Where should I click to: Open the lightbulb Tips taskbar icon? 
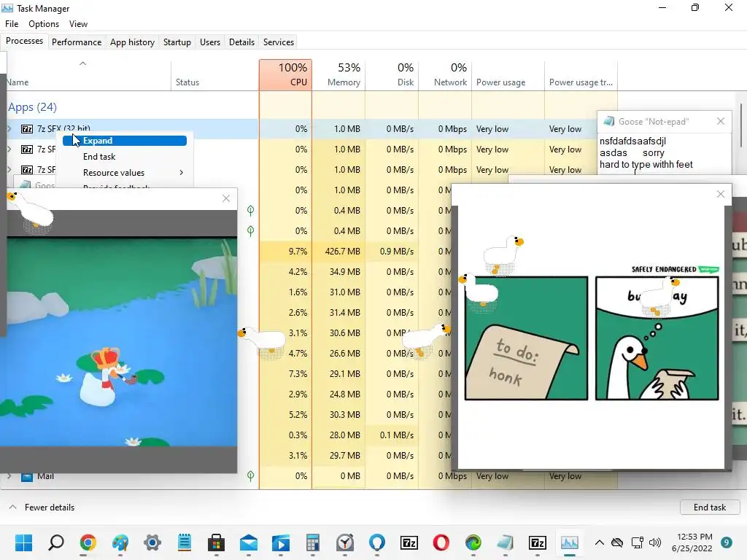pos(377,542)
